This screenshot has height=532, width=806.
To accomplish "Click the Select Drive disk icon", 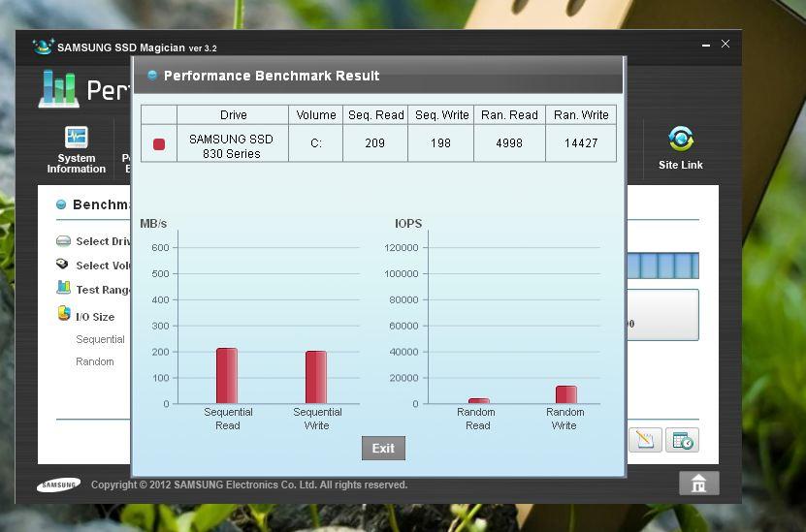I will [x=63, y=241].
